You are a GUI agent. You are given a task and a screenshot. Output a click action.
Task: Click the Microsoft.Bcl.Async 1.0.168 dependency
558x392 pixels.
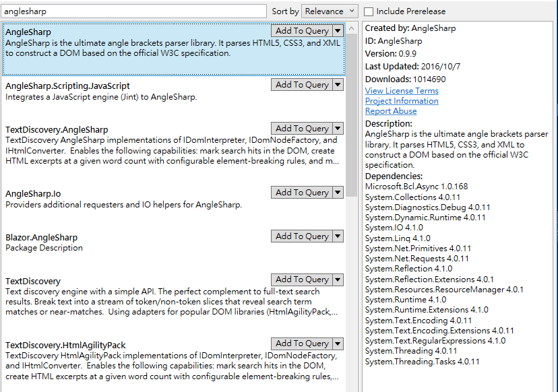pyautogui.click(x=416, y=187)
